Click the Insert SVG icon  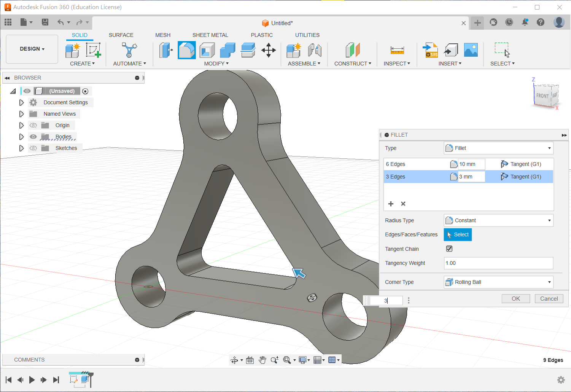(x=431, y=50)
